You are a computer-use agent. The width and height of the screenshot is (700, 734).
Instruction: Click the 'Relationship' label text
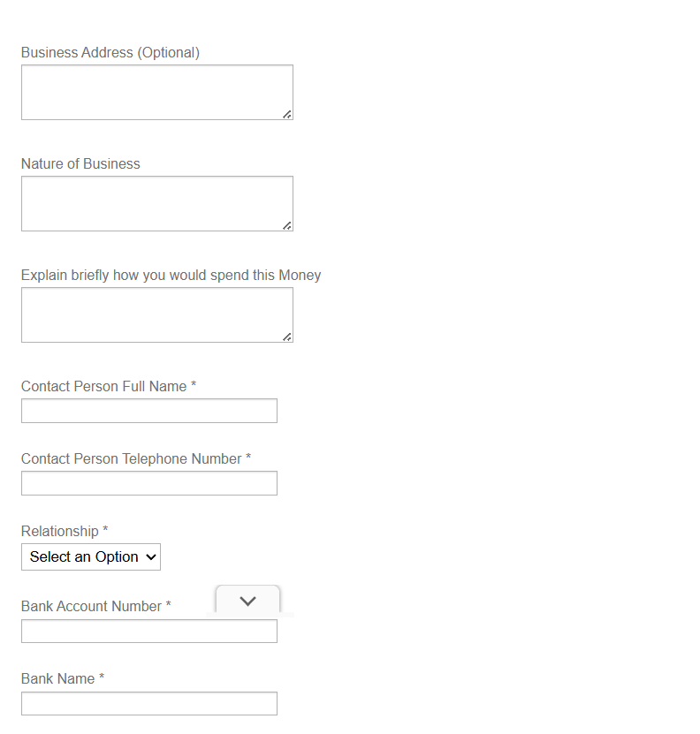(x=60, y=532)
